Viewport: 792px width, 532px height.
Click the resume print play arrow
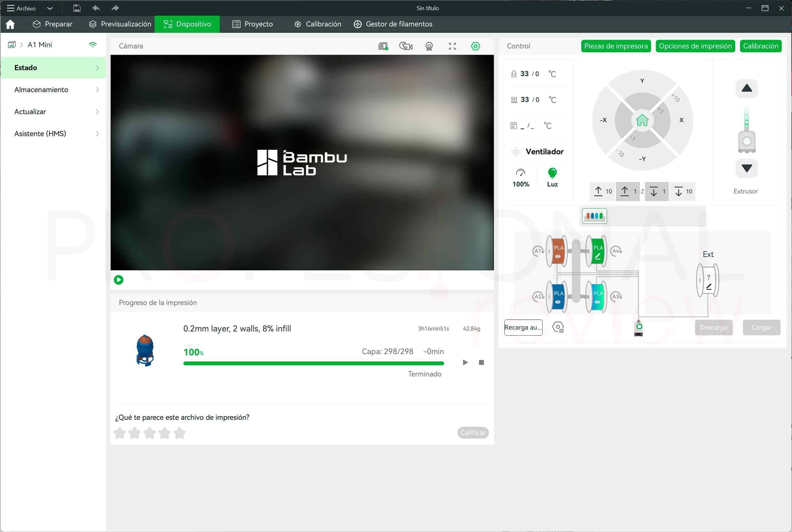click(x=465, y=362)
